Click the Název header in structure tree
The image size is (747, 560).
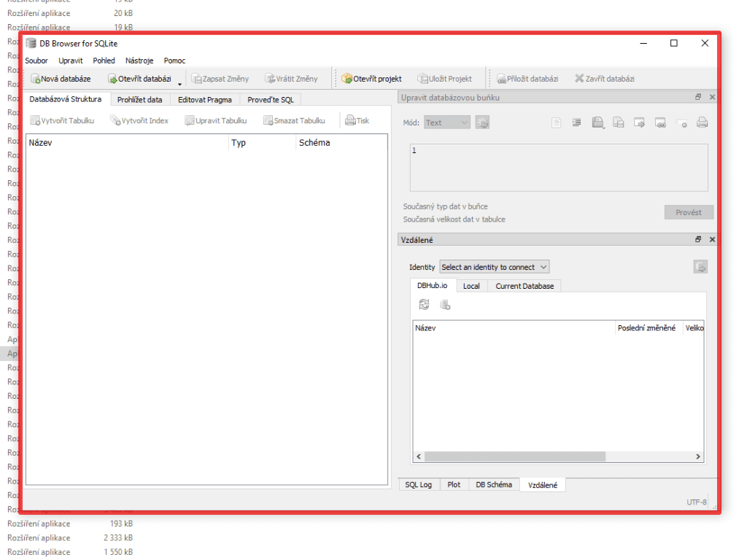tap(128, 143)
